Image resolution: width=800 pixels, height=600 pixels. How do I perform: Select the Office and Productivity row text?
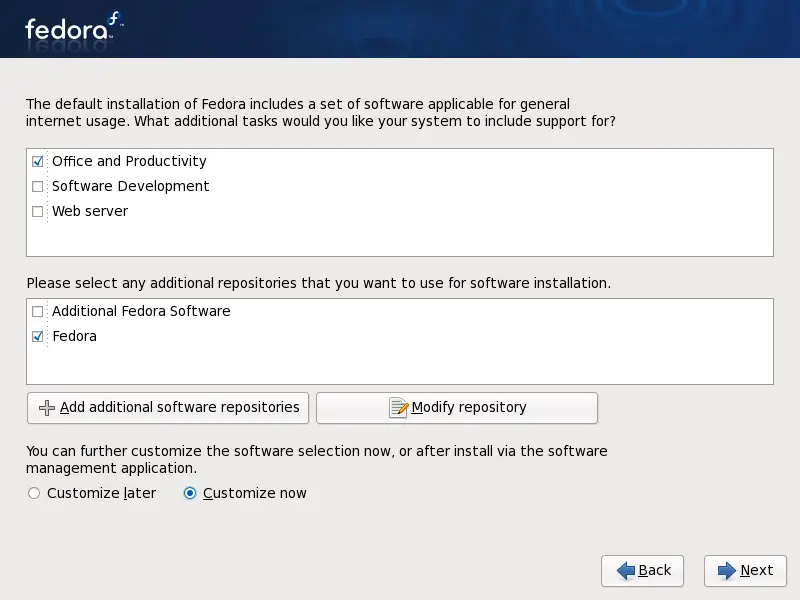tap(129, 161)
